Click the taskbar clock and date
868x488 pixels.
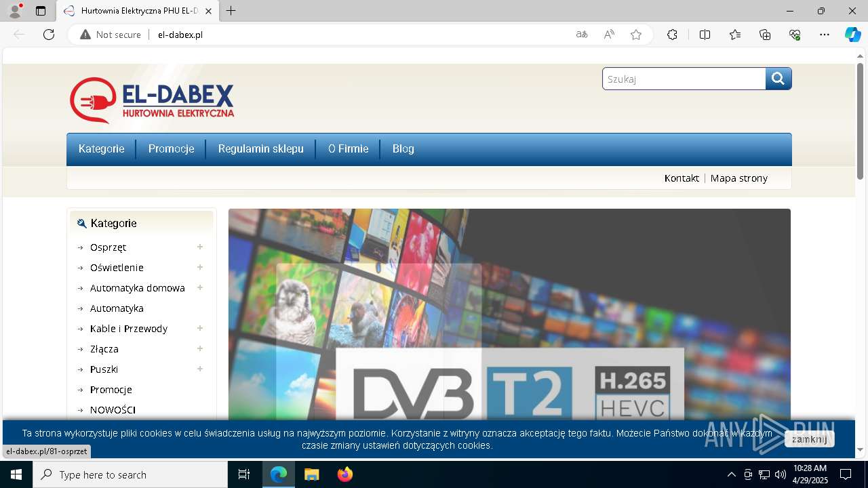point(810,474)
